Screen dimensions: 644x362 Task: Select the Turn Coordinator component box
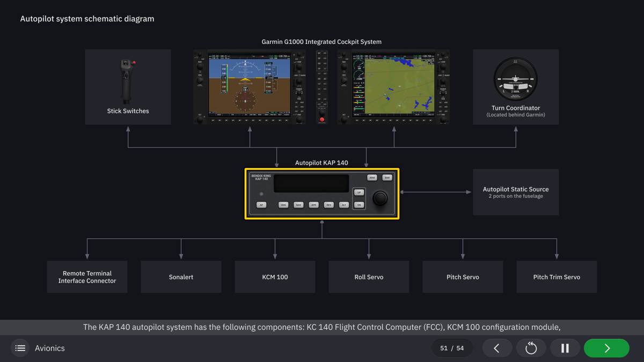515,86
